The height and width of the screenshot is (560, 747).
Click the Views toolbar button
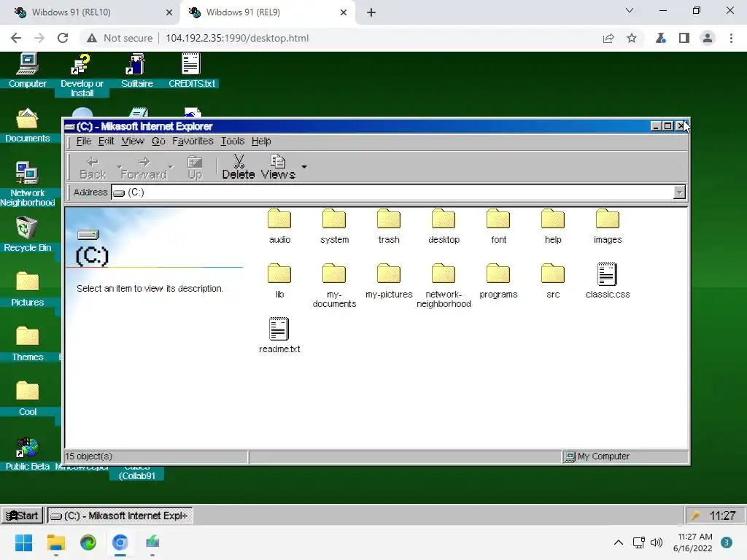point(278,167)
